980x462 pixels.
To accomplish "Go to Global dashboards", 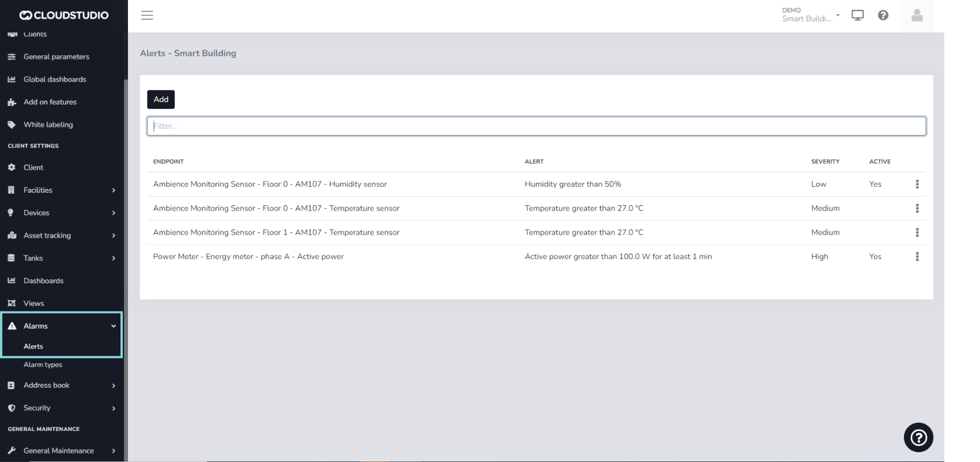I will click(55, 80).
